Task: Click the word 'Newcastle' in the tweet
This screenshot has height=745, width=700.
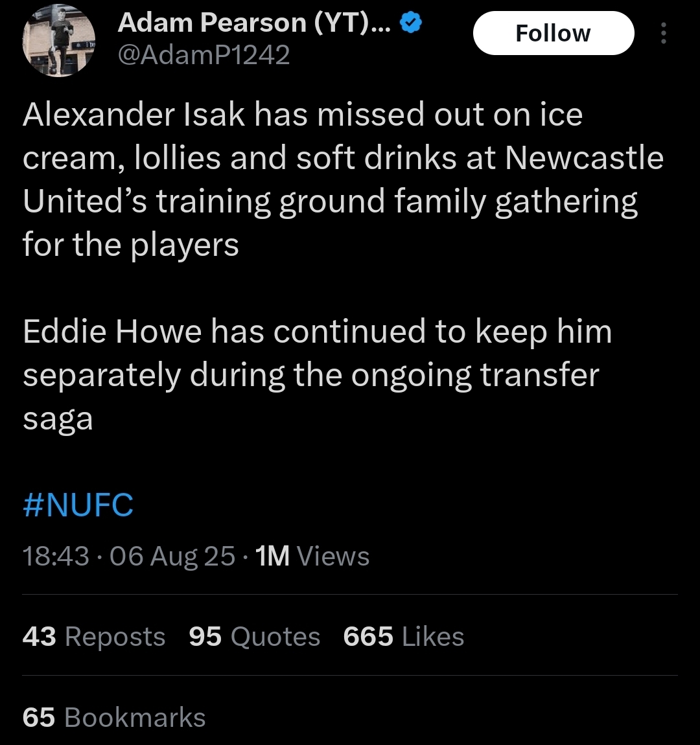Action: point(584,157)
